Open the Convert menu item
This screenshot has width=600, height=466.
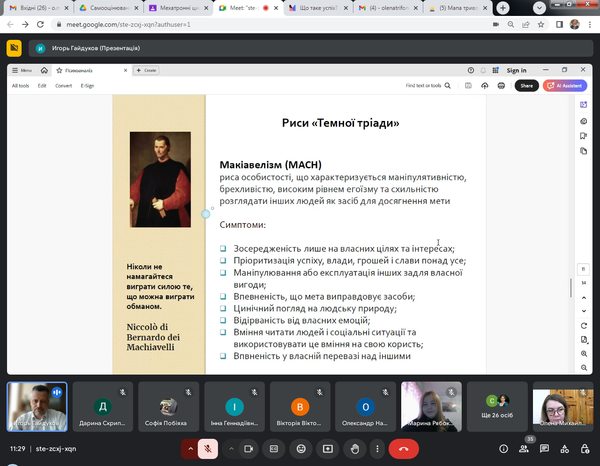click(63, 86)
